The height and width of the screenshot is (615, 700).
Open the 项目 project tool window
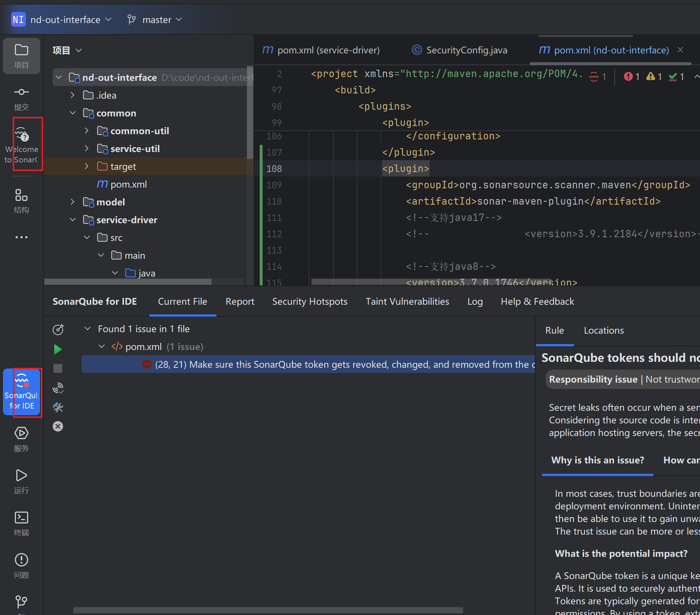[x=21, y=56]
